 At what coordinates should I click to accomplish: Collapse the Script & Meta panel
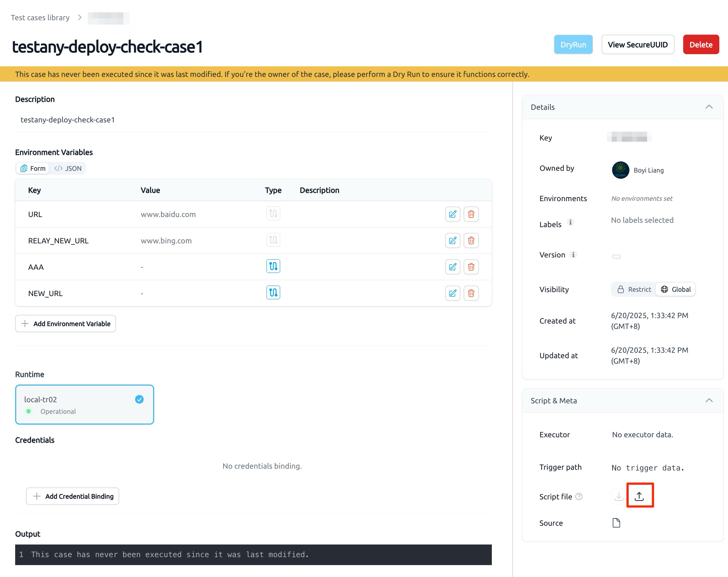point(709,400)
